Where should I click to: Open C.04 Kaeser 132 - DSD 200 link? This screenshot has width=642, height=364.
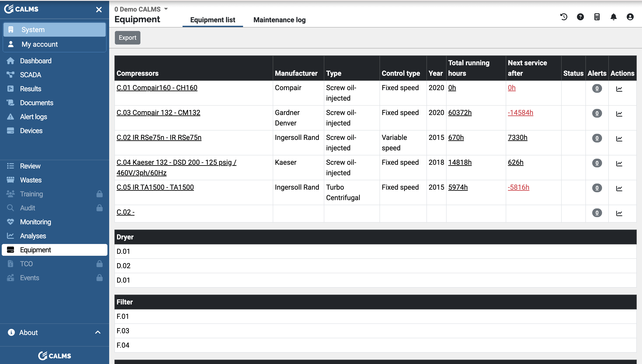pos(176,168)
